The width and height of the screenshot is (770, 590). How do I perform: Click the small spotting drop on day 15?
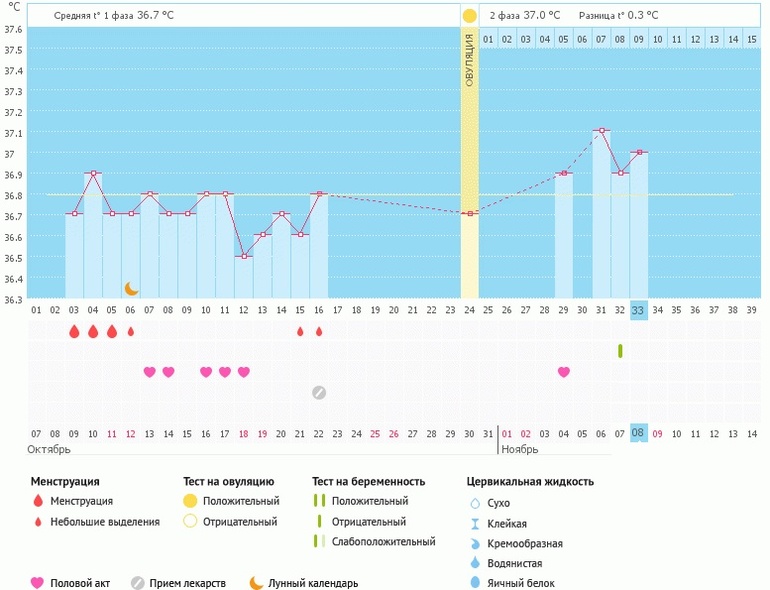[300, 331]
